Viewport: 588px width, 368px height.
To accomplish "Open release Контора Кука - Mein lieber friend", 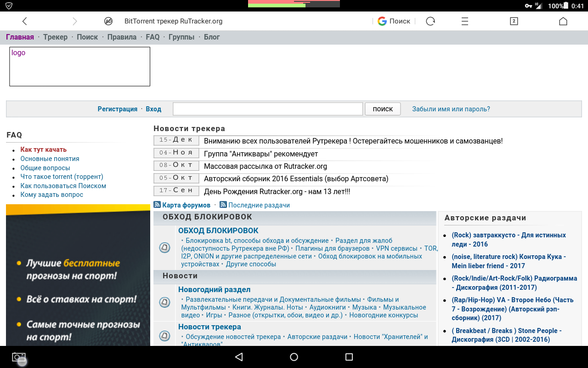I will coord(509,261).
